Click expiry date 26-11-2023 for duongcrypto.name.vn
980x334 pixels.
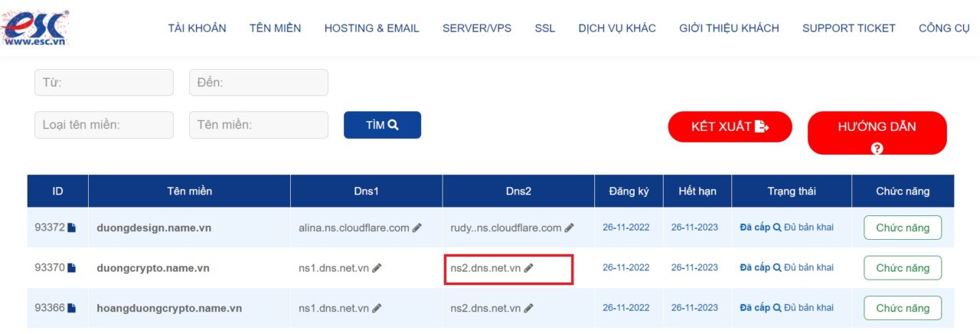[695, 267]
